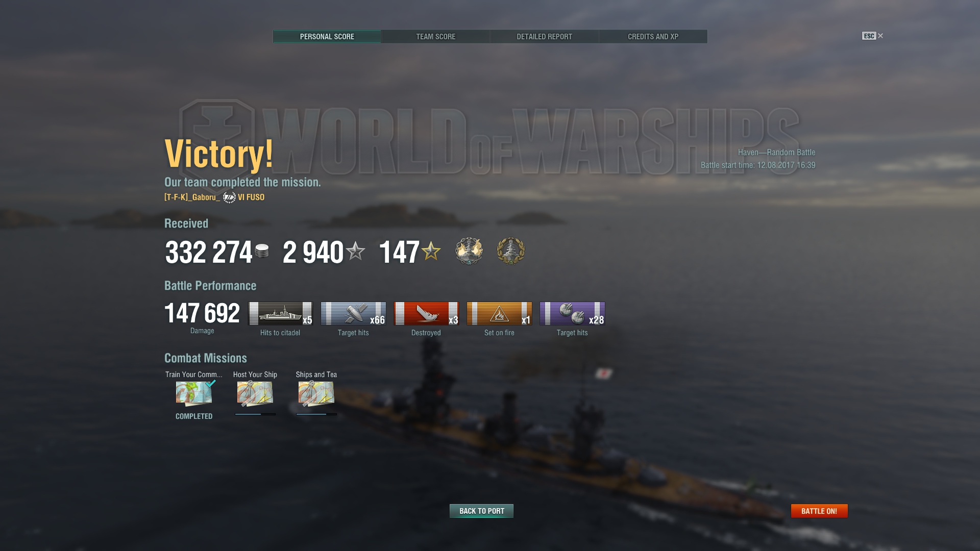
Task: Click the Set on fire ribbon
Action: click(x=499, y=313)
